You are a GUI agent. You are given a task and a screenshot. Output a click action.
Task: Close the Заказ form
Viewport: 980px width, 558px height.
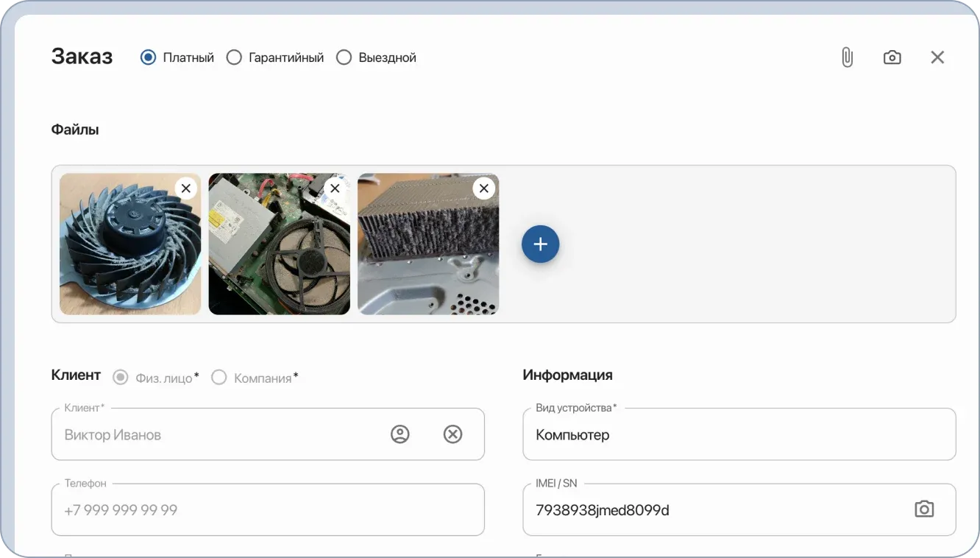point(937,57)
